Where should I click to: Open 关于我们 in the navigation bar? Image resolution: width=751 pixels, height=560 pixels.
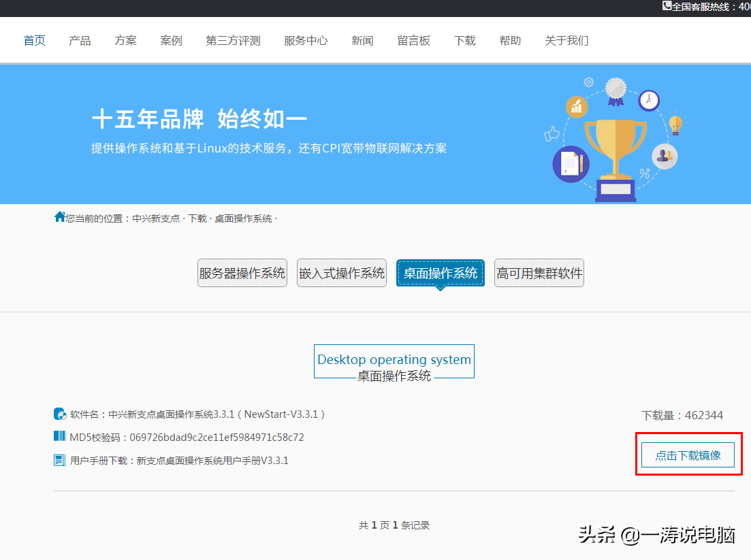(x=566, y=41)
